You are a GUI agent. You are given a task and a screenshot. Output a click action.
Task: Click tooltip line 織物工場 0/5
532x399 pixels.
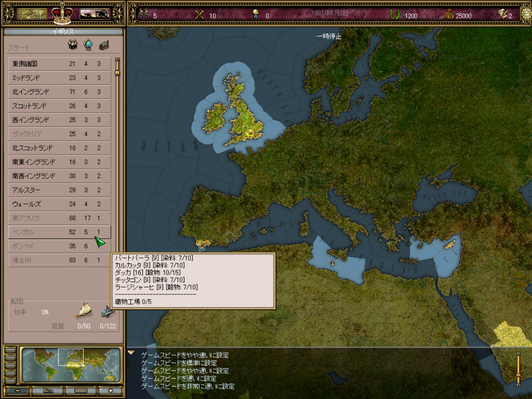pos(133,301)
